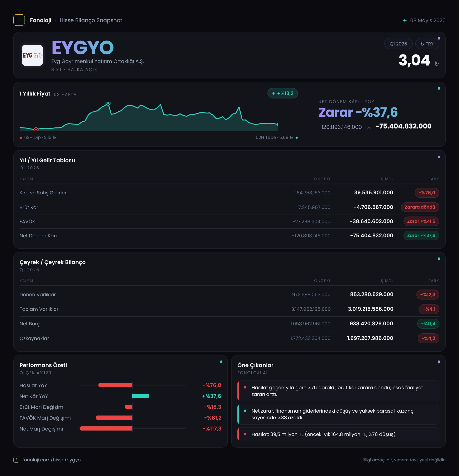The height and width of the screenshot is (476, 459).
Task: Click the 'Öne Çıkanlar' heading
Action: (255, 365)
